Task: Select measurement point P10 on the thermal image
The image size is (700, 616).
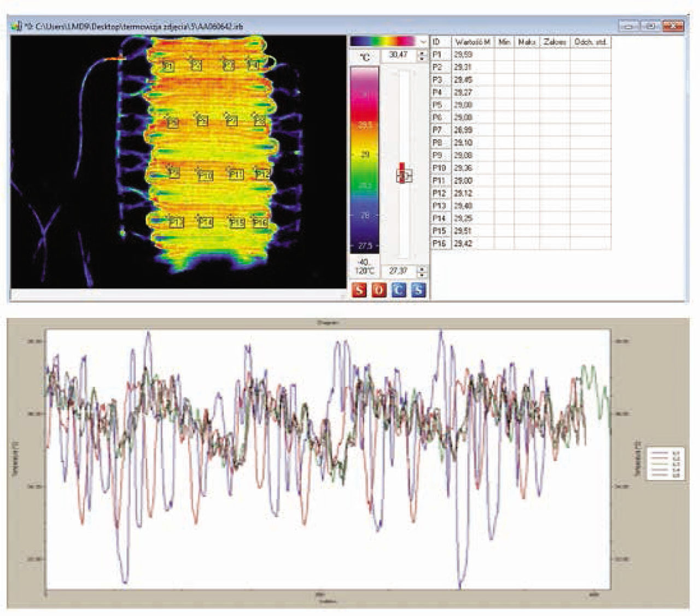Action: [205, 175]
